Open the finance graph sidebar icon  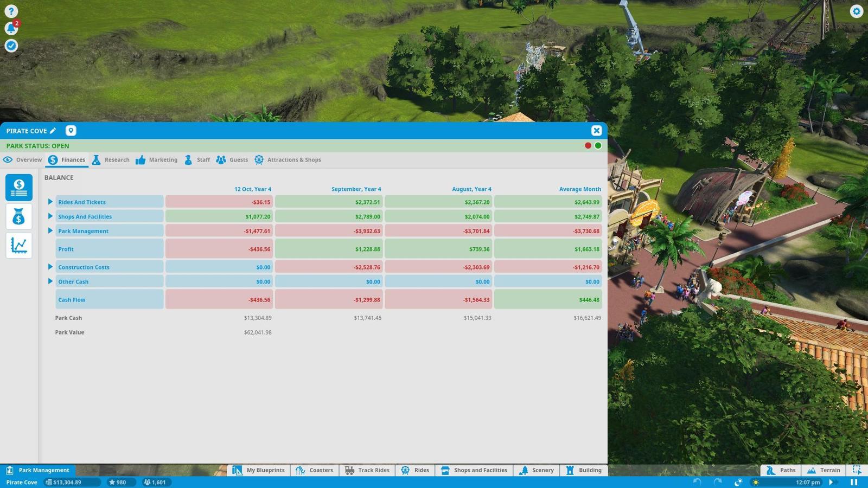pyautogui.click(x=19, y=245)
